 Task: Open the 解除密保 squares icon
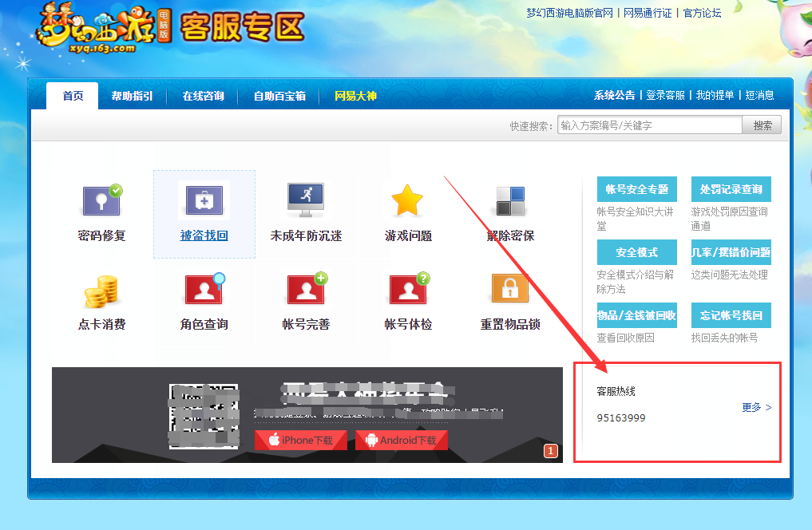pos(510,201)
